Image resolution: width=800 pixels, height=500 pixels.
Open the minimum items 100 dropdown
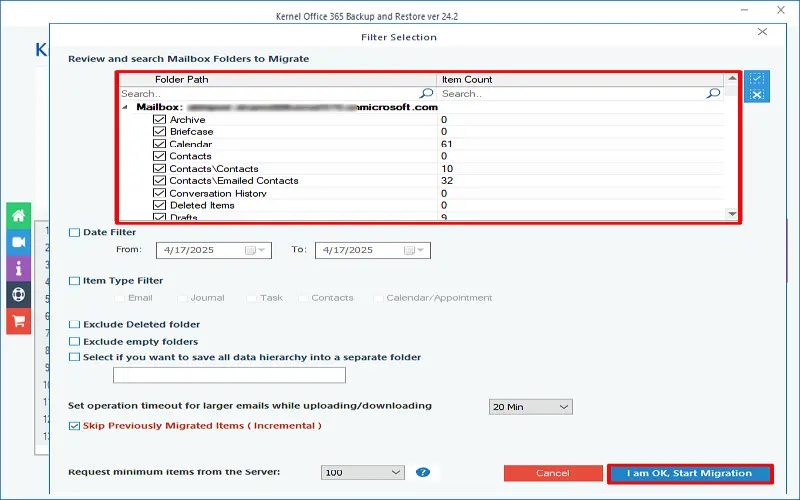tap(363, 472)
